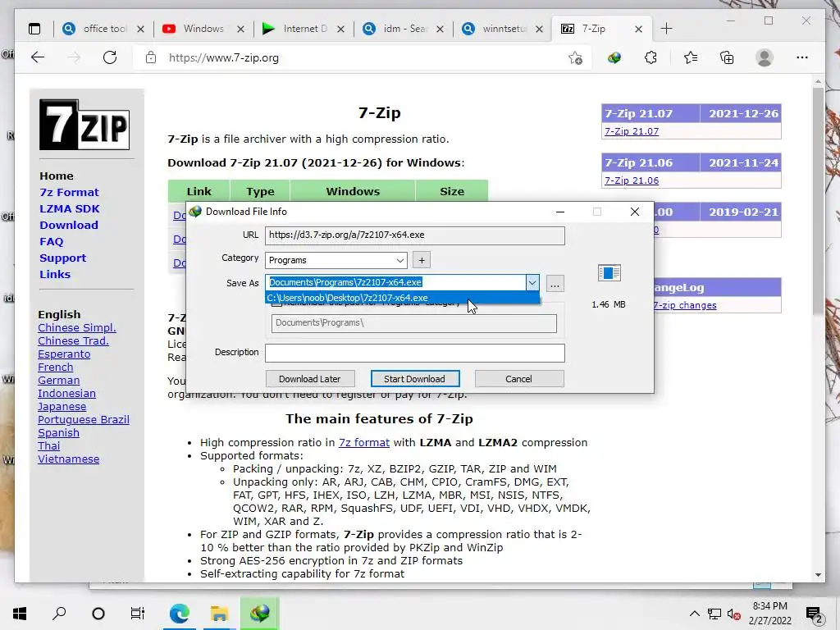Open the 7z format features link
The image size is (840, 630).
(363, 442)
